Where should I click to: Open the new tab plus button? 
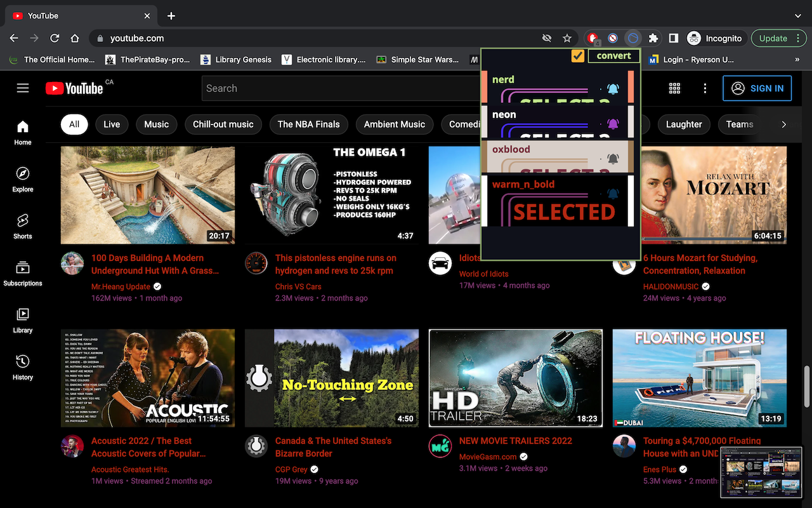[x=171, y=15]
